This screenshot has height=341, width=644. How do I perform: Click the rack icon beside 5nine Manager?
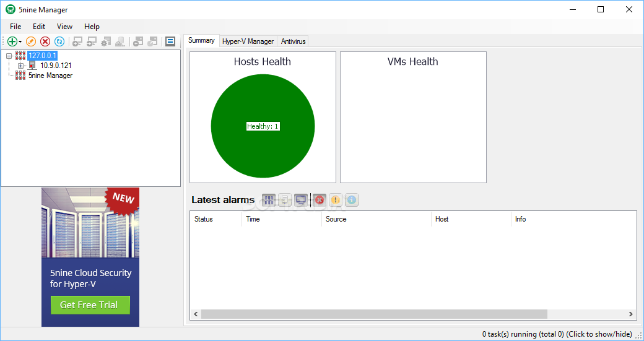[20, 76]
